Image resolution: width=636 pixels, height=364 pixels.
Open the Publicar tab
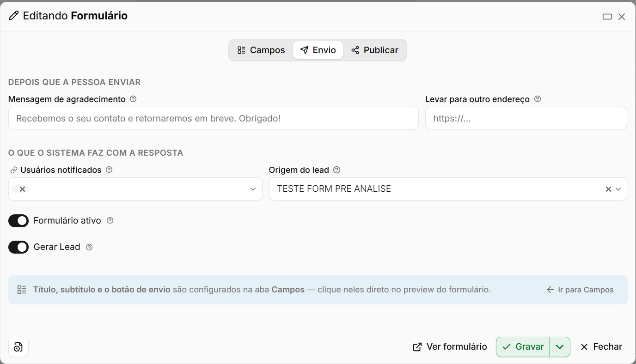click(x=375, y=50)
